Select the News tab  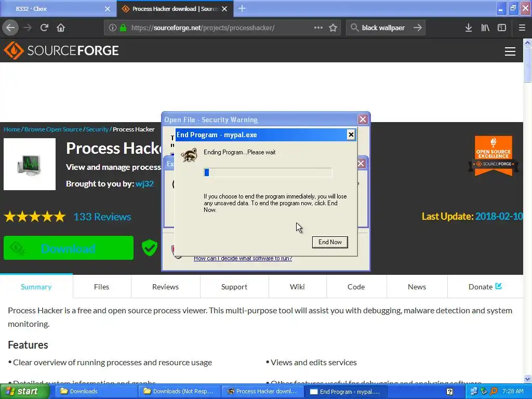point(417,287)
